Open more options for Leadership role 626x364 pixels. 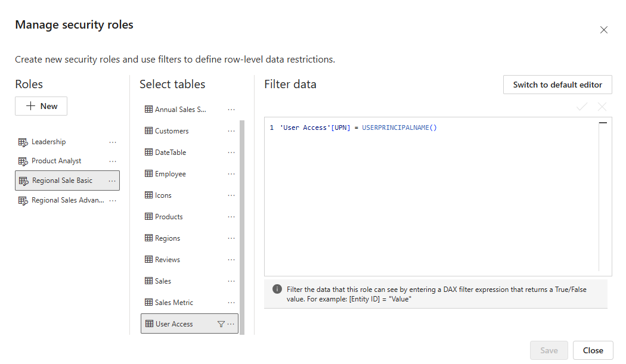click(113, 142)
